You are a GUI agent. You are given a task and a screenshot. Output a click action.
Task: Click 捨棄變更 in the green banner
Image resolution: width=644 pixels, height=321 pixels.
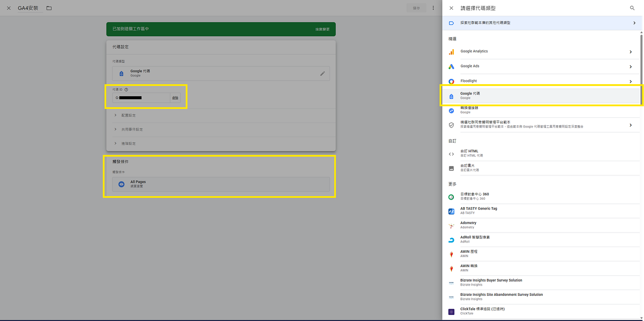[322, 29]
